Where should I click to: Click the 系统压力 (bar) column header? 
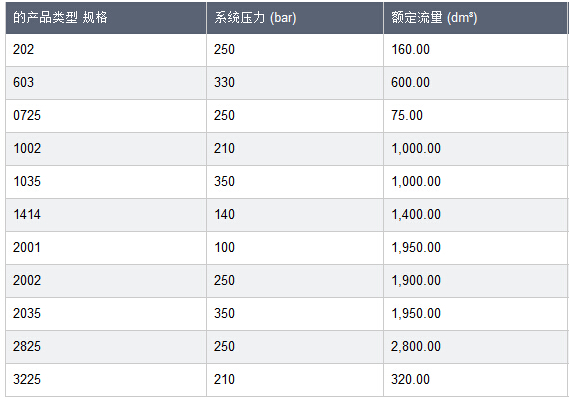(295, 18)
